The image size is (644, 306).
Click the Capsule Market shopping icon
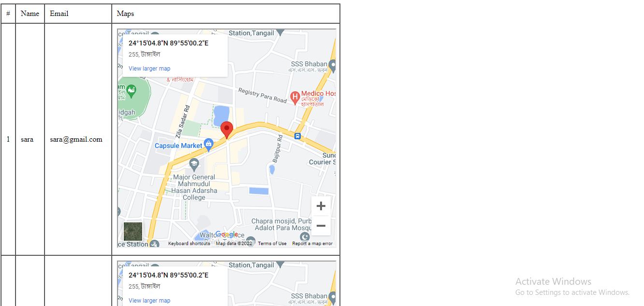(208, 144)
